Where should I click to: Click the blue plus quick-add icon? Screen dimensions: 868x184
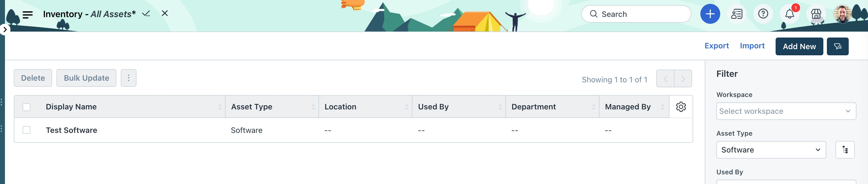click(x=710, y=14)
